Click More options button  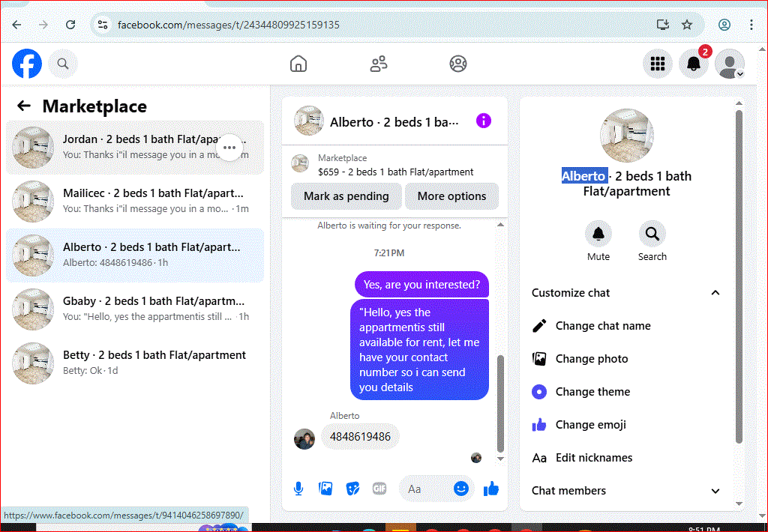[x=451, y=196]
